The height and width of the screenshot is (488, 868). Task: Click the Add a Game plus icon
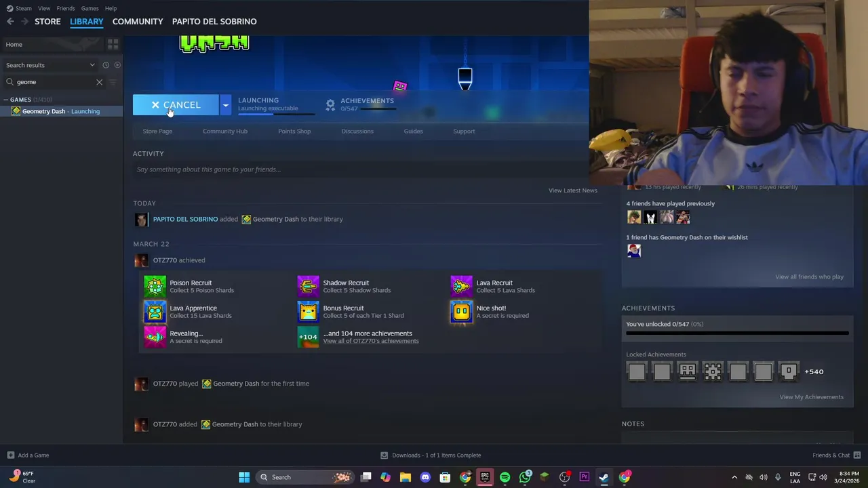click(10, 455)
